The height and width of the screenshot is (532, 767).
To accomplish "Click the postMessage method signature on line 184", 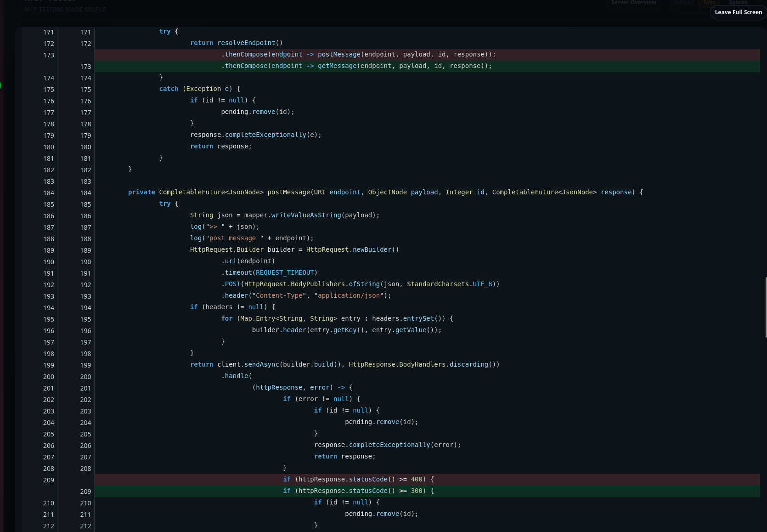I will [x=288, y=192].
